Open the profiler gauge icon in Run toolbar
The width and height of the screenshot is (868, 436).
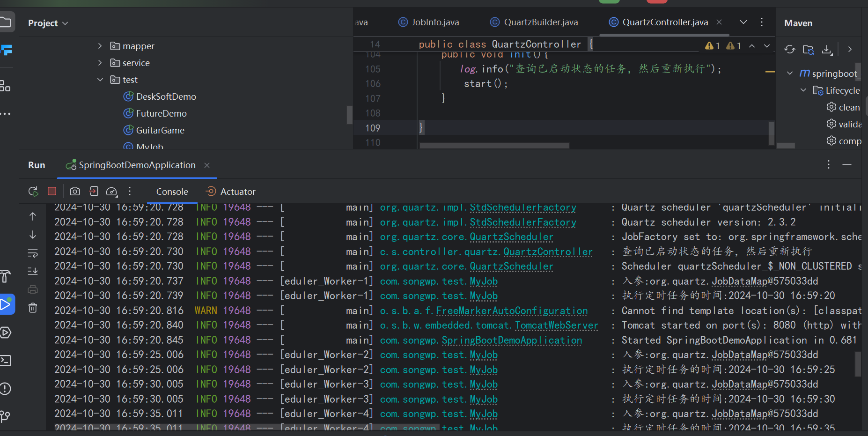pyautogui.click(x=111, y=191)
